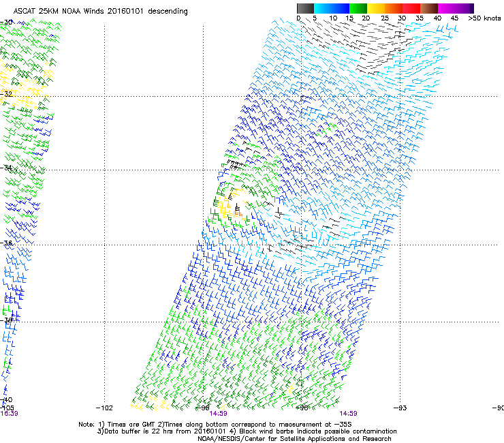
Task: Click the -38 latitude axis label
Action: coord(6,320)
